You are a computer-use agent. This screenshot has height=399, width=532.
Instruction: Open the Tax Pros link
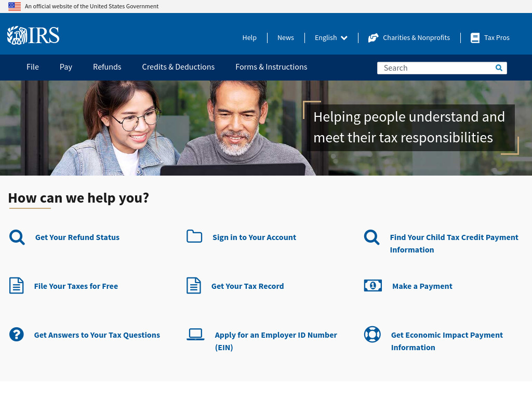coord(497,37)
